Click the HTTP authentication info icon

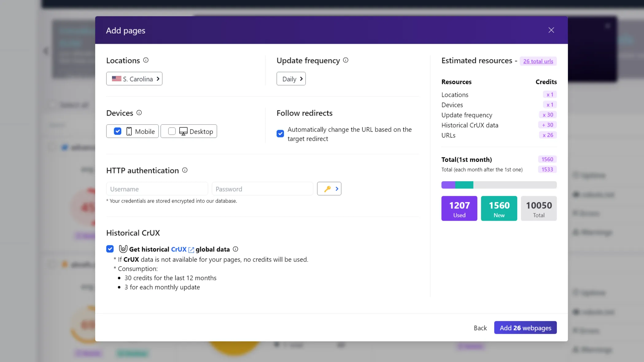185,170
